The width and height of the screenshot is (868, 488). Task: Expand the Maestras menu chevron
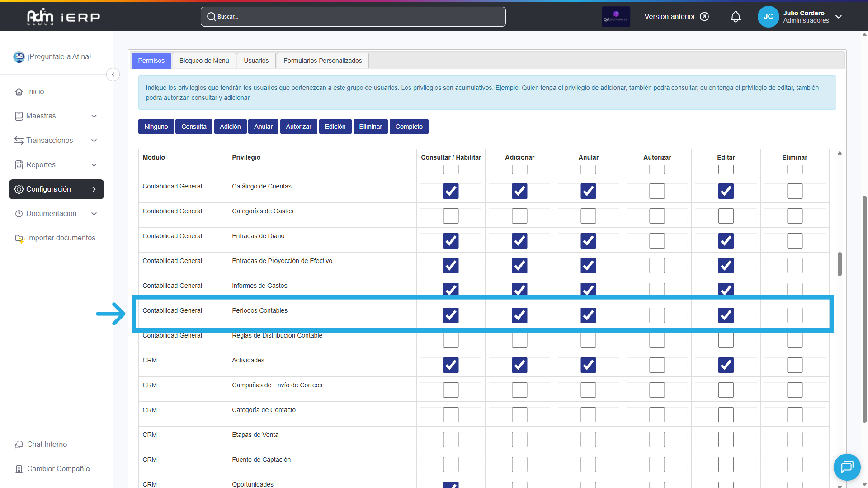pos(94,116)
